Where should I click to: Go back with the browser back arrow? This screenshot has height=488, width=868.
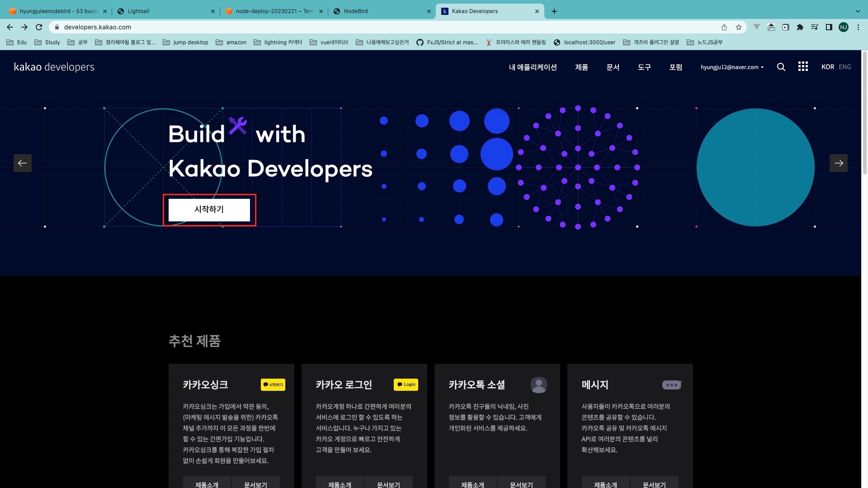coord(10,27)
